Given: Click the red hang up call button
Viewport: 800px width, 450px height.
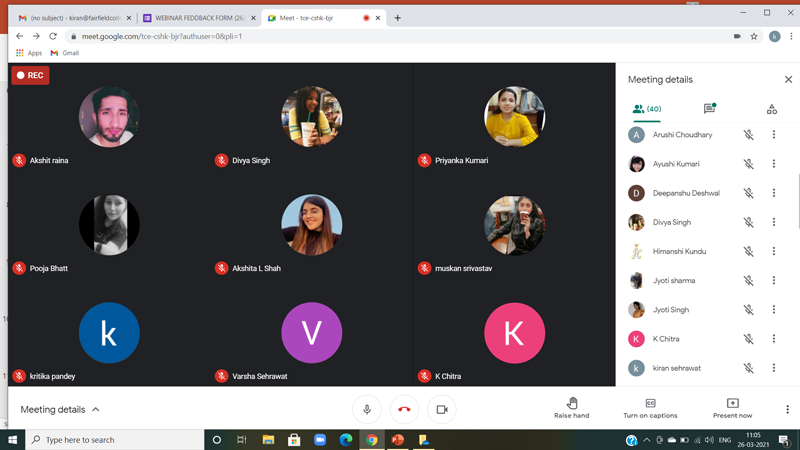Looking at the screenshot, I should click(x=404, y=409).
